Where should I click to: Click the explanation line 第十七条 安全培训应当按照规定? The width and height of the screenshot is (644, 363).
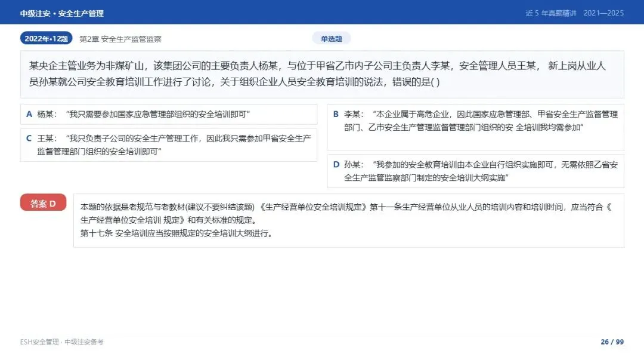(176, 233)
